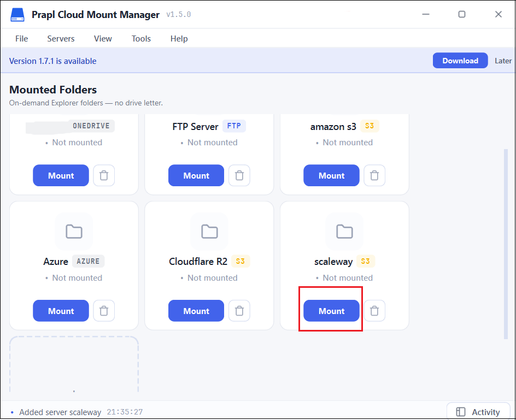Open the Tools menu

click(141, 38)
